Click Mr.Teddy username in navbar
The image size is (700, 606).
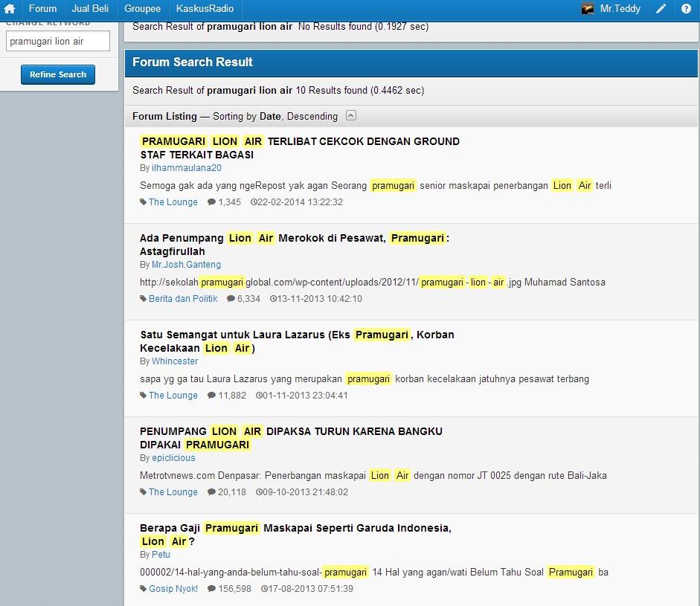(620, 9)
